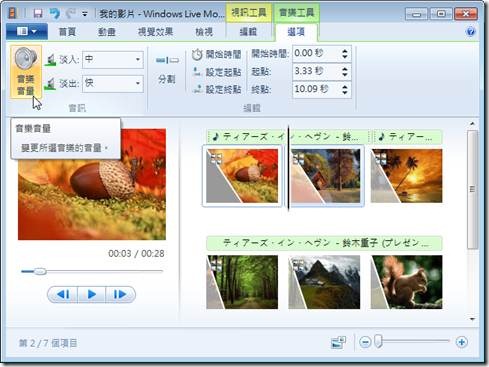Click the Music Tools contextual tab header
The width and height of the screenshot is (489, 367).
click(296, 13)
